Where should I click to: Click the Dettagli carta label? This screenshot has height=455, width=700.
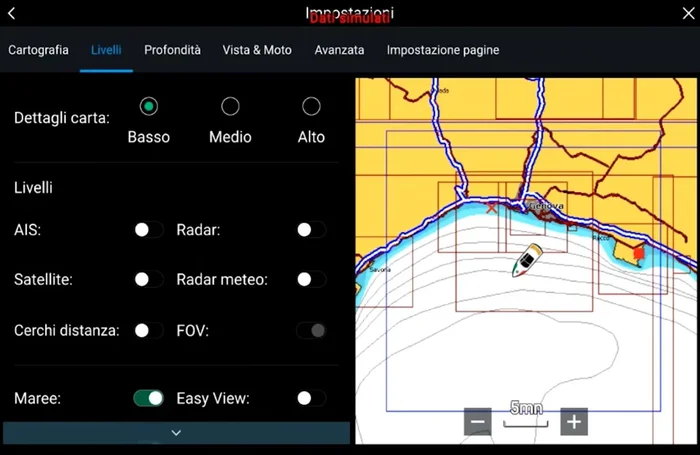click(62, 118)
